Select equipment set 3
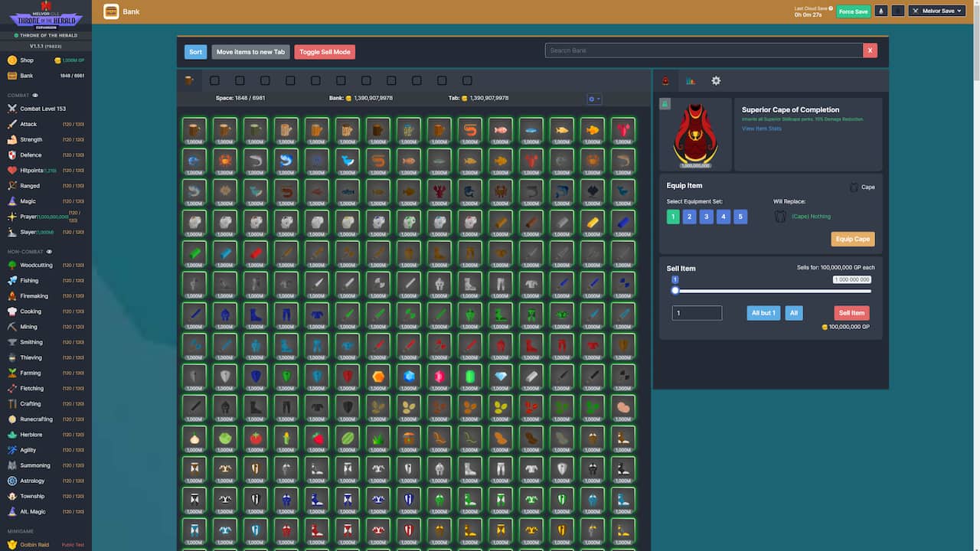Image resolution: width=980 pixels, height=551 pixels. [707, 217]
